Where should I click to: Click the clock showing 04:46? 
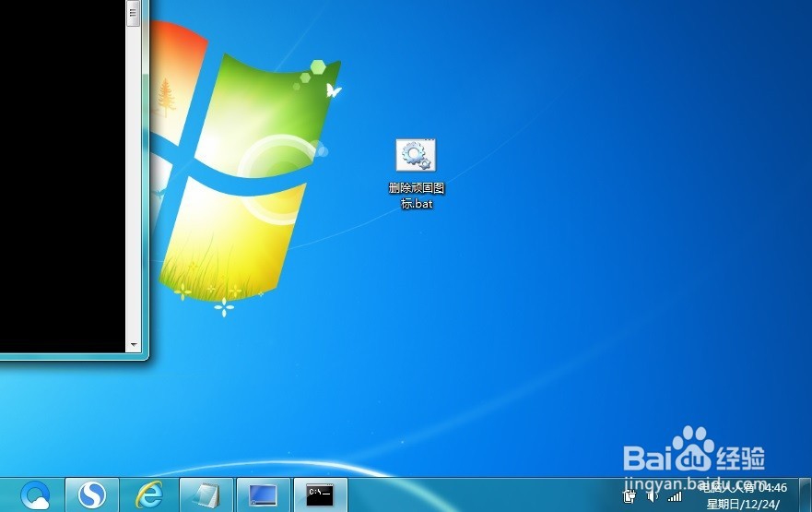(x=772, y=488)
